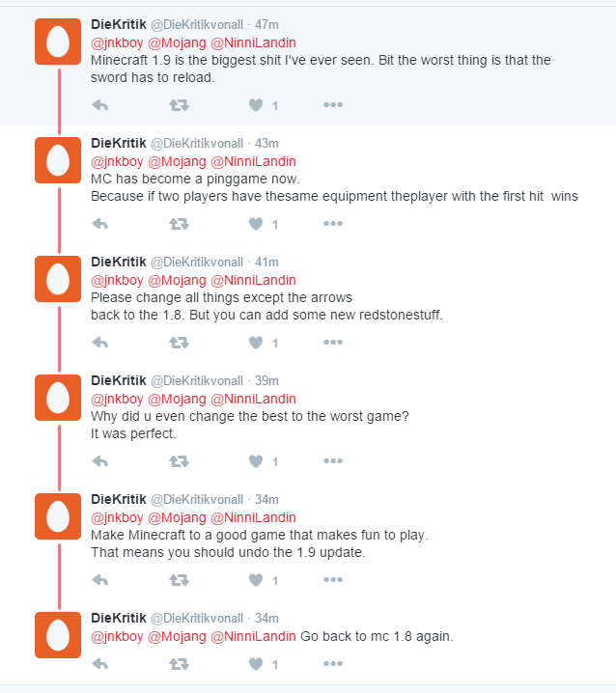
Task: Open @Mojang mention in the 47m tweet
Action: pos(177,42)
